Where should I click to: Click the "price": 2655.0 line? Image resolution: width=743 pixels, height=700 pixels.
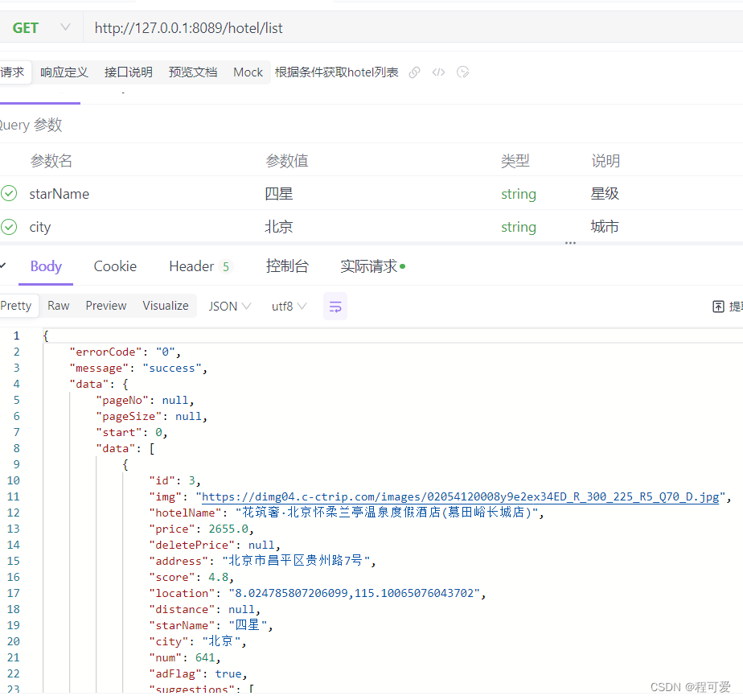pos(201,529)
